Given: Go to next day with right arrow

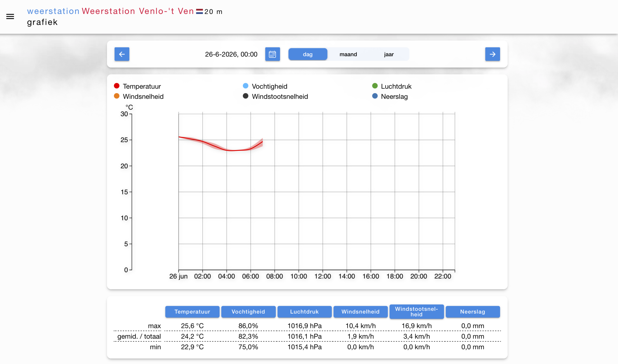Looking at the screenshot, I should [x=492, y=54].
